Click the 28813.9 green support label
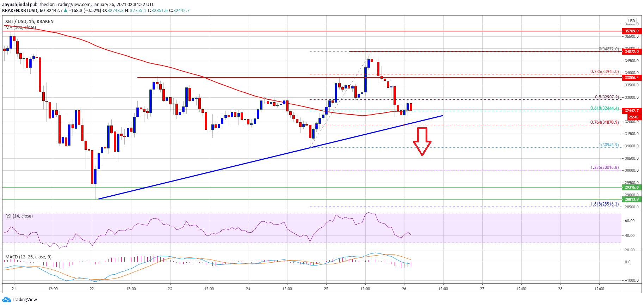 632,199
